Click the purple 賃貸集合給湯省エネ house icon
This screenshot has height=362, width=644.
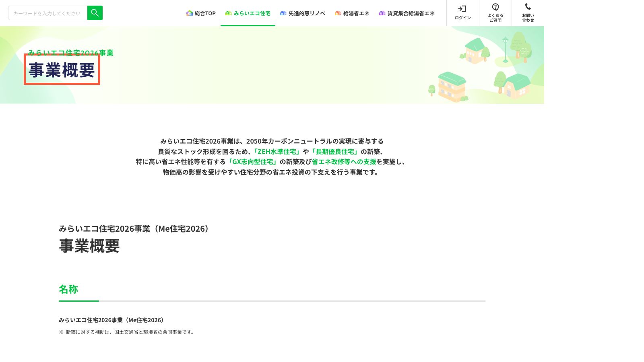(x=382, y=13)
